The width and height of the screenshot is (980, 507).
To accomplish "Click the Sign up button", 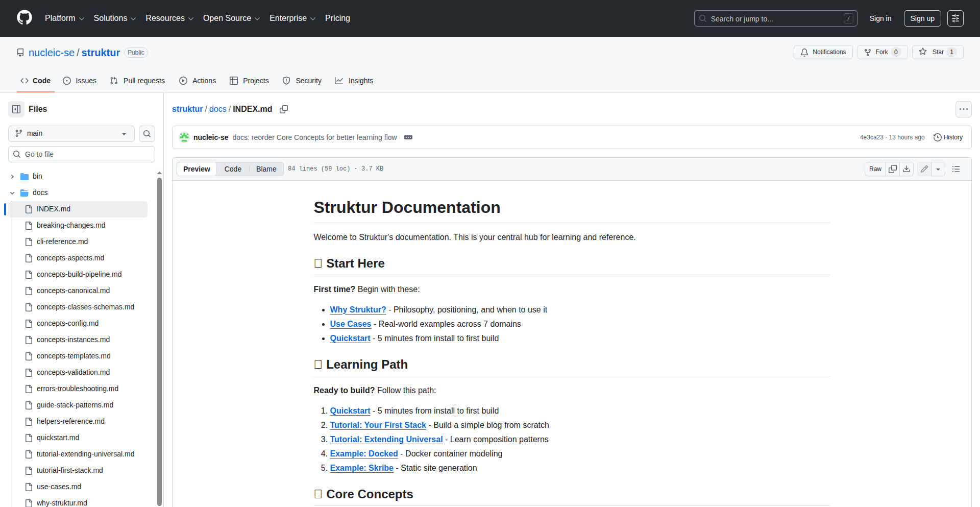I will [x=922, y=18].
